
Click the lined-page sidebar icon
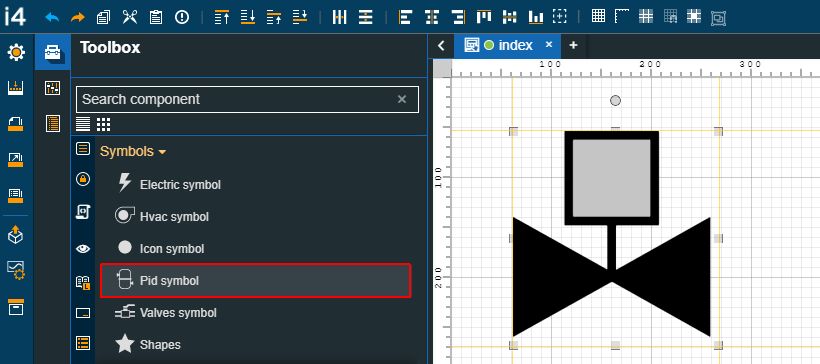(x=16, y=196)
